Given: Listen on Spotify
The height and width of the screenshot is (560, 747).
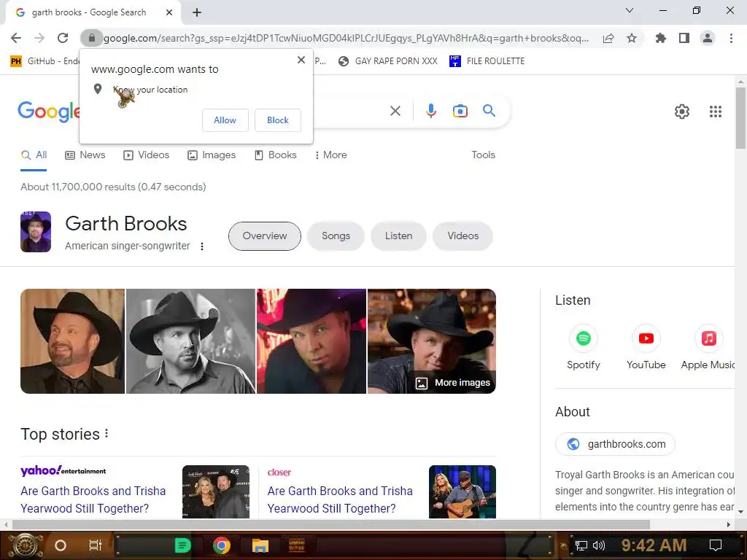Looking at the screenshot, I should pos(583,348).
